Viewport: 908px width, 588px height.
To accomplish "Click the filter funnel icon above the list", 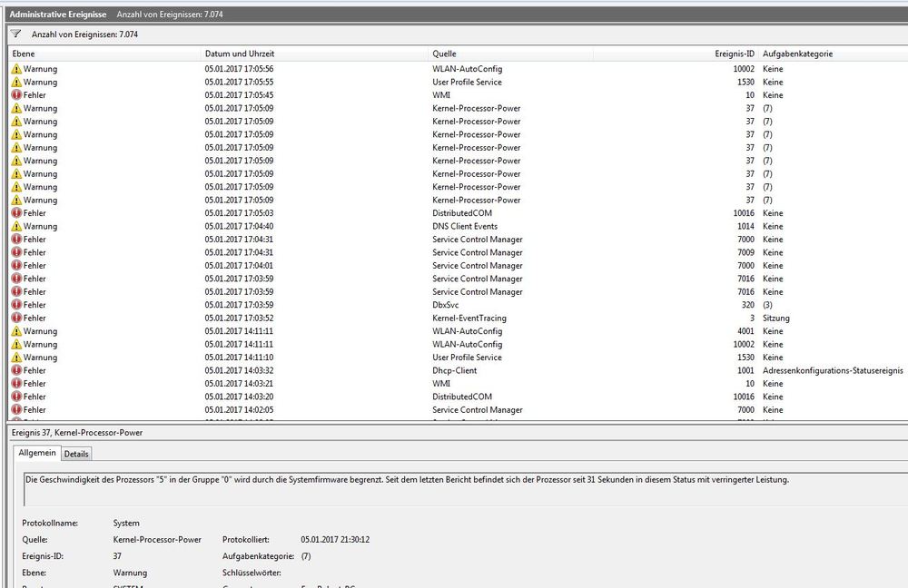I will (15, 34).
